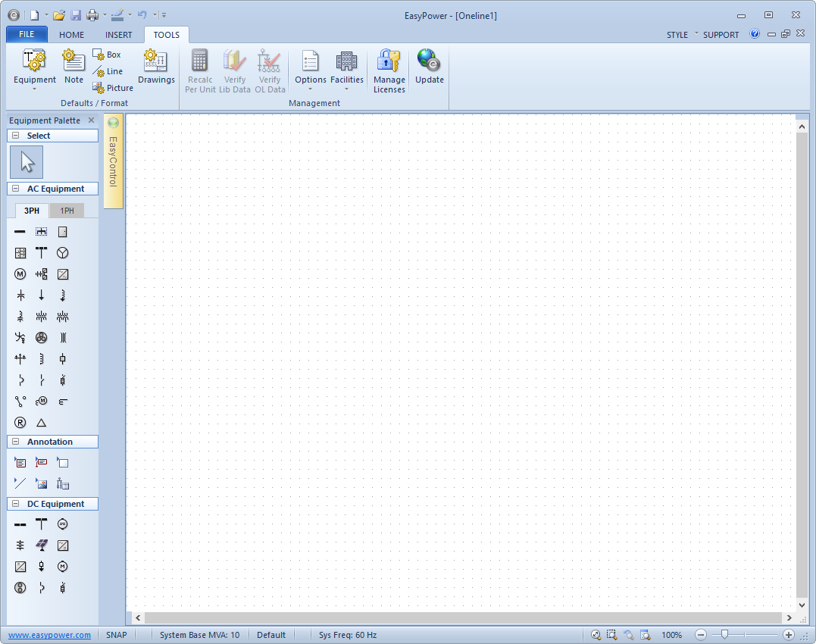The height and width of the screenshot is (644, 816).
Task: Select the delta triangle symbol in AC Equipment
Action: coord(42,423)
